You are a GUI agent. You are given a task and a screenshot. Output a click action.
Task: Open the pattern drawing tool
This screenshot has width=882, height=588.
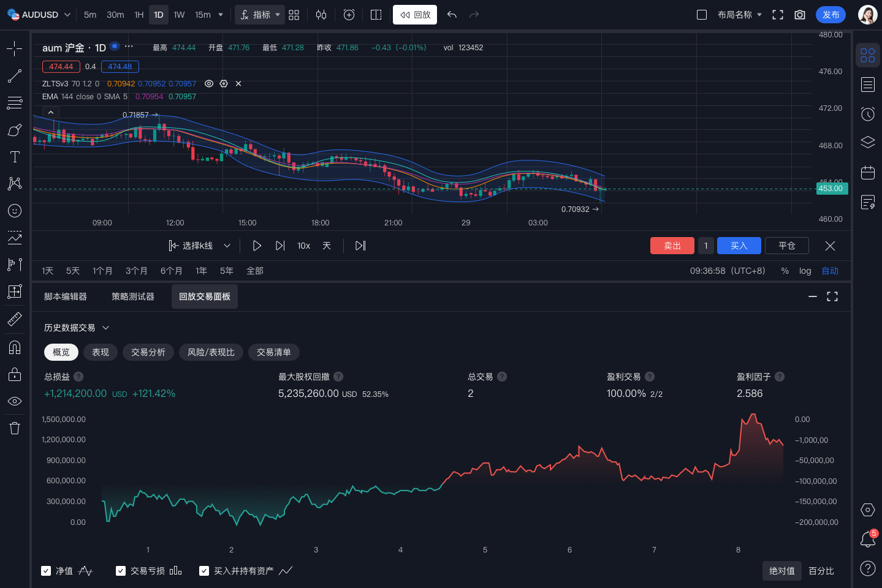[15, 183]
